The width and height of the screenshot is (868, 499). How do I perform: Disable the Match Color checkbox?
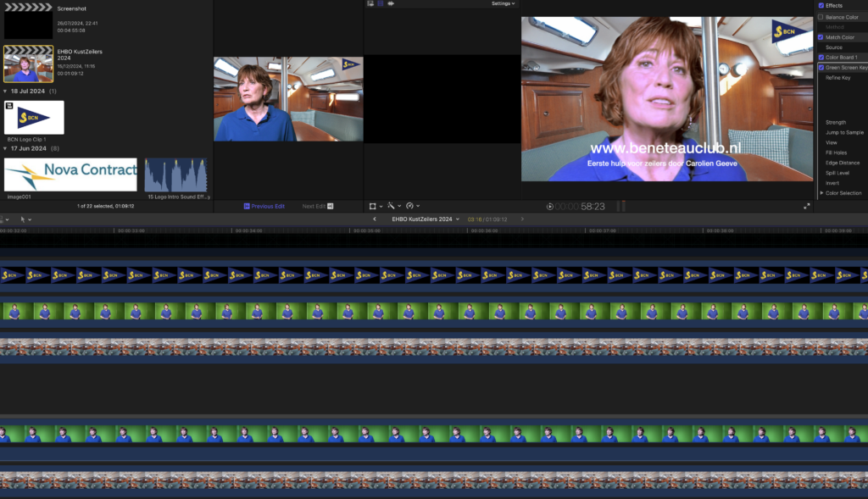[x=821, y=37]
